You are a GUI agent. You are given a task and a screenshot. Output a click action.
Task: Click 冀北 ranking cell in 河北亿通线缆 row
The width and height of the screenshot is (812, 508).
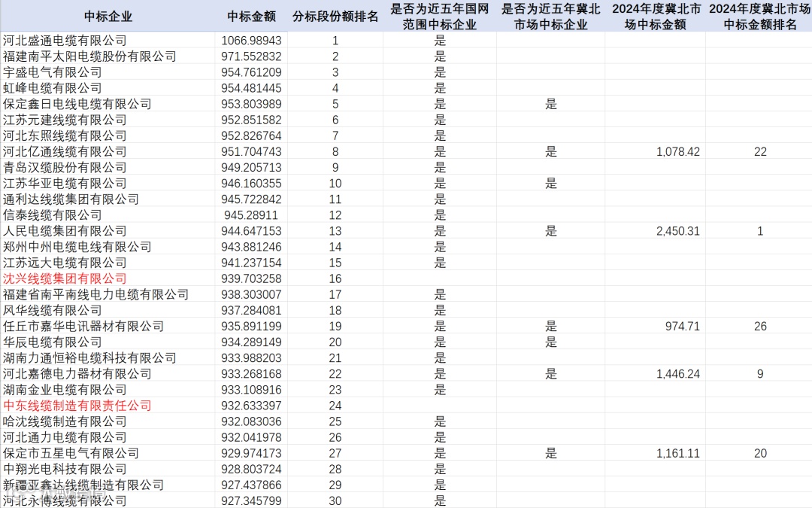pos(759,151)
